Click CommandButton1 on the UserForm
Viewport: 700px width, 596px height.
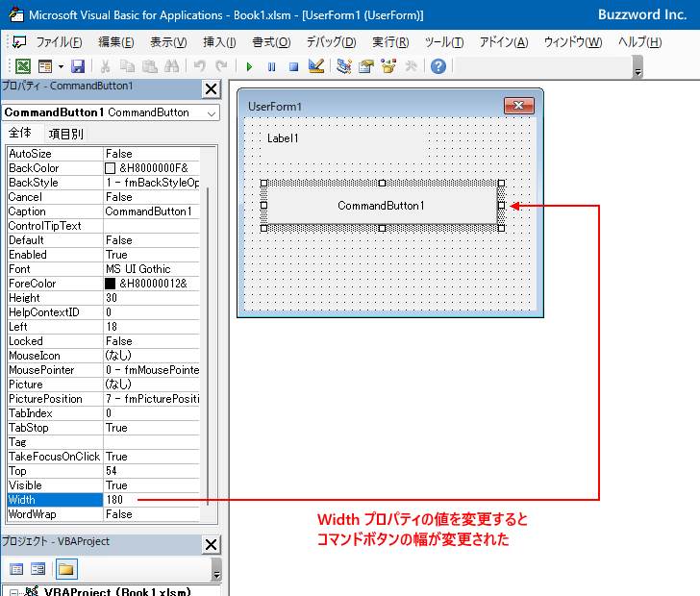coord(381,206)
